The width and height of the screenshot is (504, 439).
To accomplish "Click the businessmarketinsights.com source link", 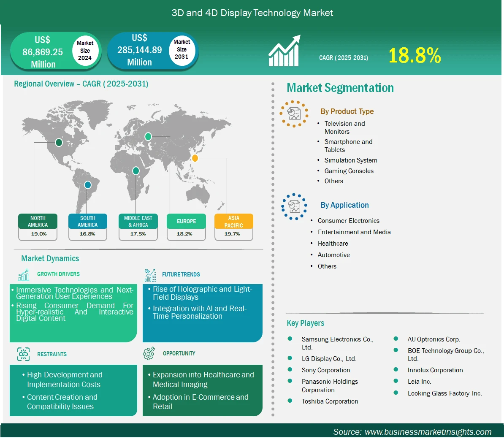I will tap(428, 432).
